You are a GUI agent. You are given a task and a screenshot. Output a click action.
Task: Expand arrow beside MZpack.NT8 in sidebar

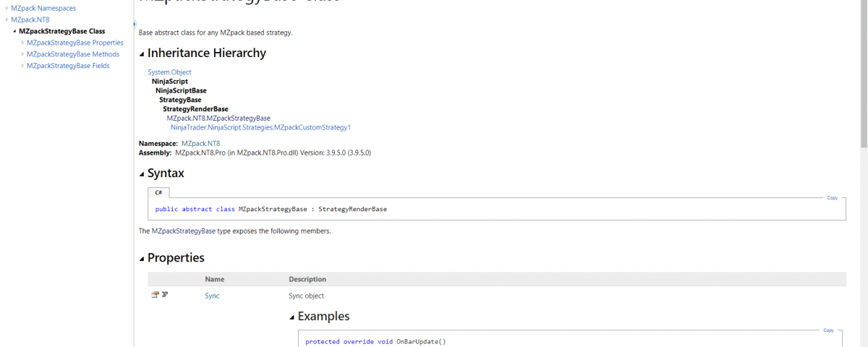(7, 20)
